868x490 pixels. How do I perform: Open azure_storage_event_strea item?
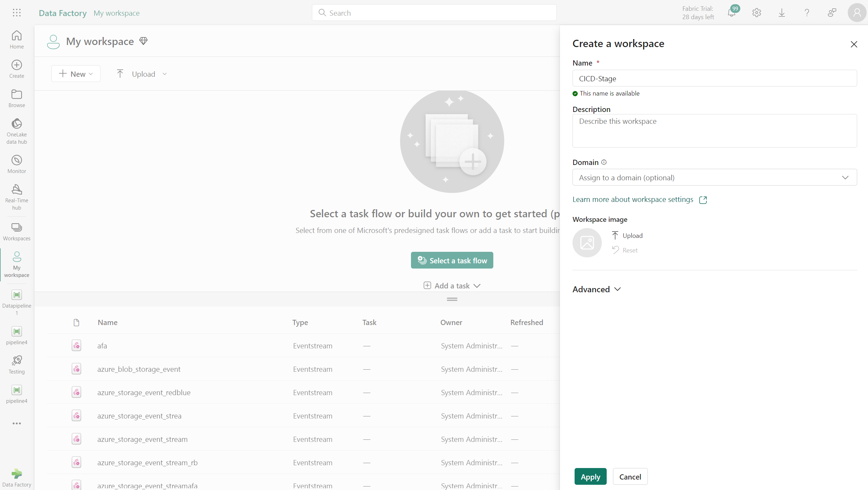tap(139, 416)
